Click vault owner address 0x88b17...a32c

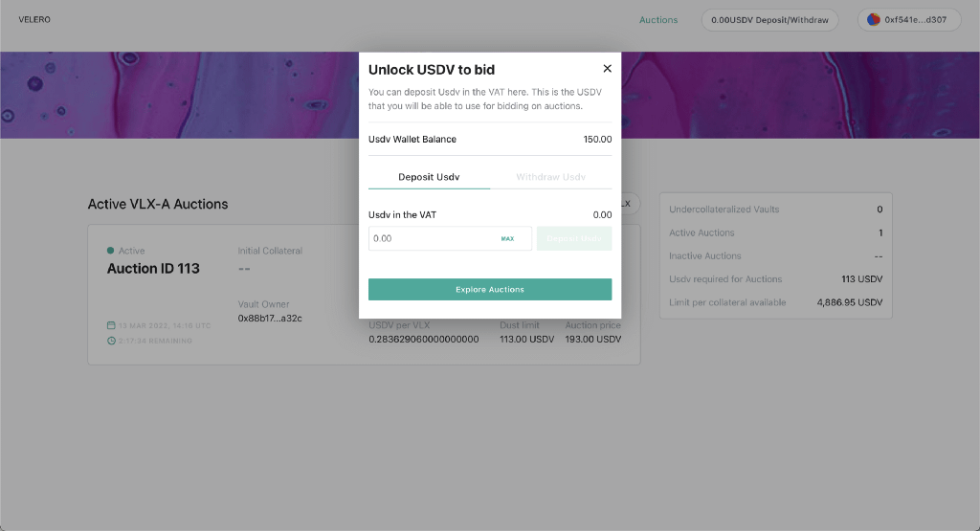pos(270,319)
